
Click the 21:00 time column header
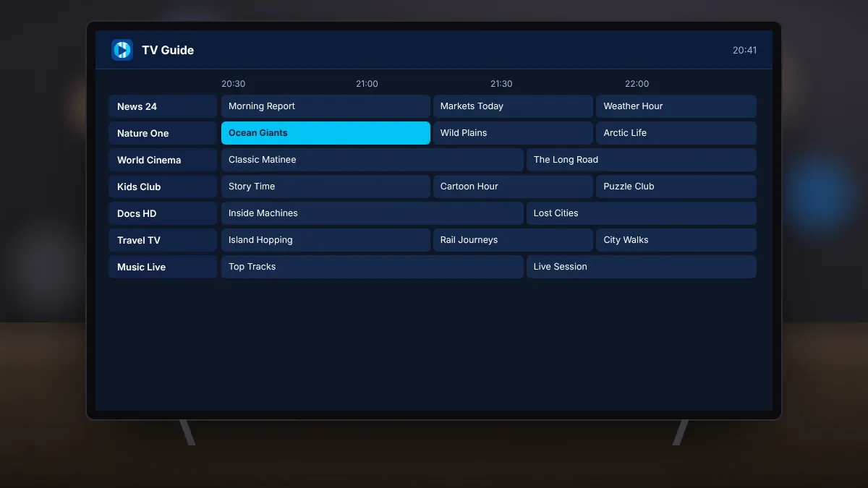(x=367, y=84)
